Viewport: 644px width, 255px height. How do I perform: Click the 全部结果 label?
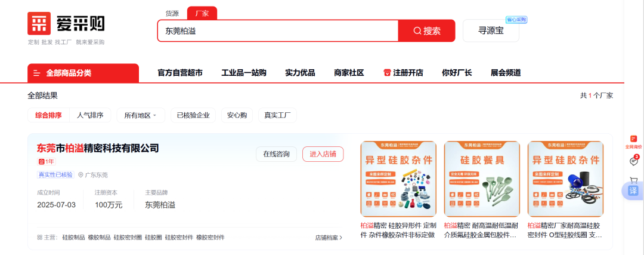pos(43,96)
